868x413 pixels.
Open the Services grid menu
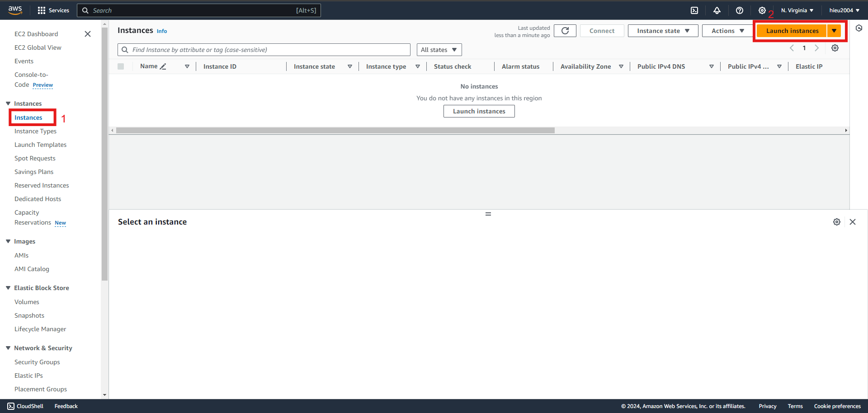click(x=53, y=10)
